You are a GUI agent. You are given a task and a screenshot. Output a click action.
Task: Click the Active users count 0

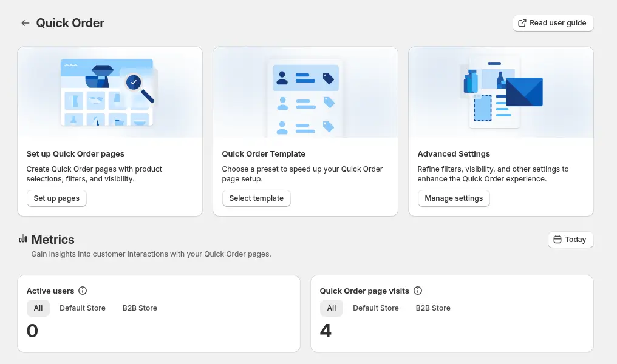point(32,331)
